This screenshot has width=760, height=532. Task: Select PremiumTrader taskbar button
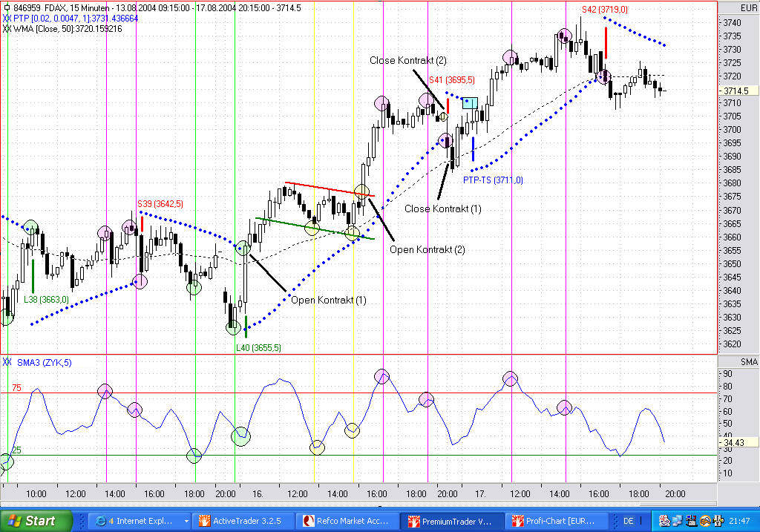[451, 521]
